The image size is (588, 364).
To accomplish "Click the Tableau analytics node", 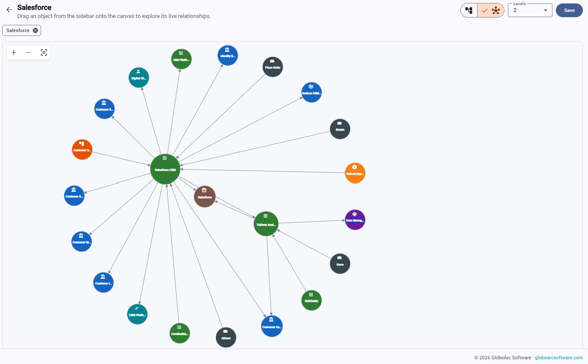I will coord(266,224).
